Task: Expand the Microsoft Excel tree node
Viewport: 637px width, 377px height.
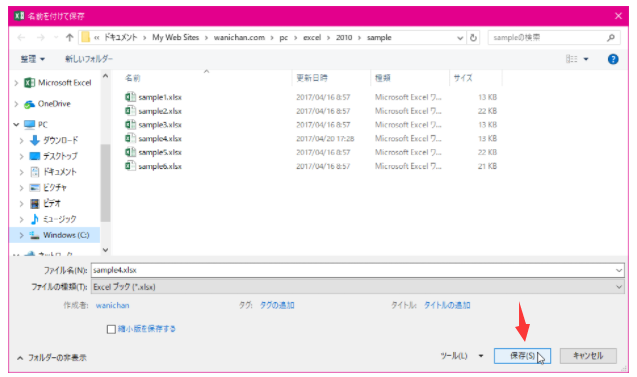Action: tap(16, 83)
